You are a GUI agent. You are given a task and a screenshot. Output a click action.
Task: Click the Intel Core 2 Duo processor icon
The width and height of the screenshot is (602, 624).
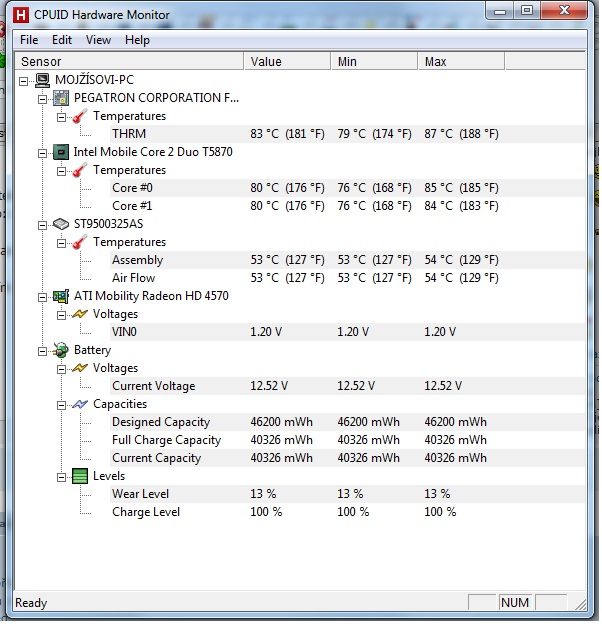(x=61, y=152)
